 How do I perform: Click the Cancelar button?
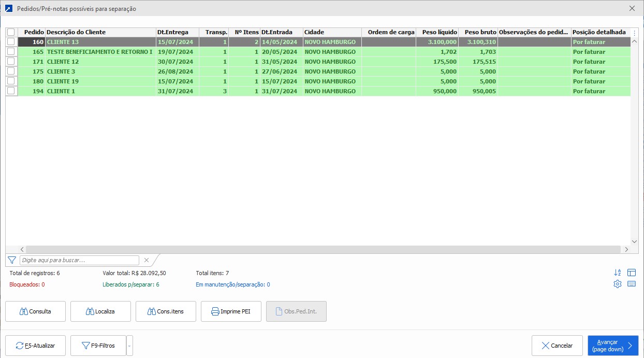pos(557,346)
